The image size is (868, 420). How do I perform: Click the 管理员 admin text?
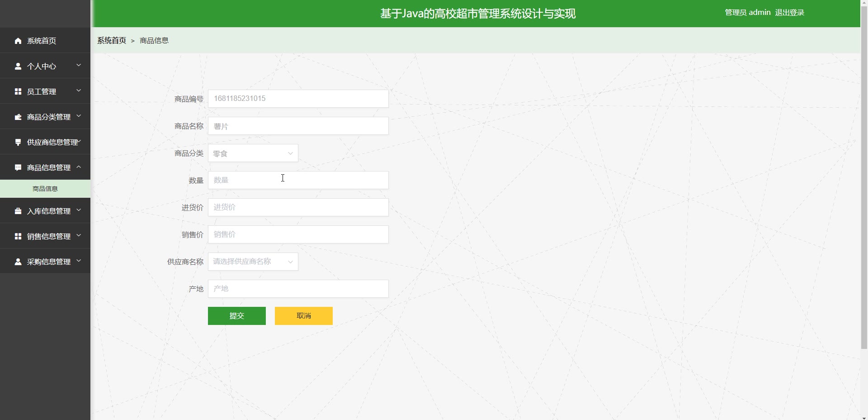click(x=748, y=13)
